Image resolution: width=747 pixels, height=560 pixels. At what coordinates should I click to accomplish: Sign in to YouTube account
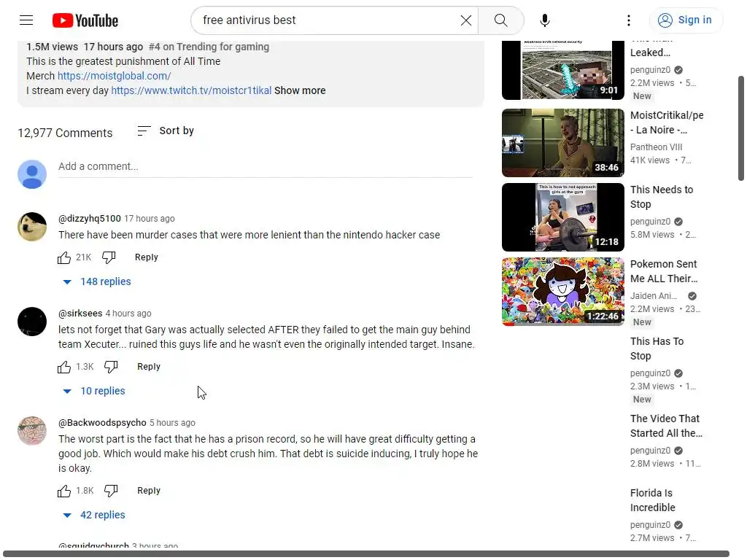pos(685,20)
